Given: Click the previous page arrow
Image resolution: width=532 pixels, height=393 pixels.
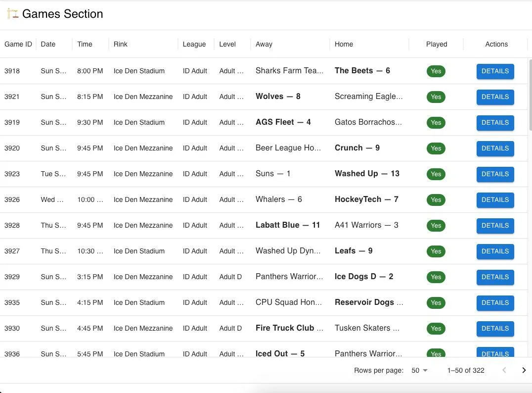Looking at the screenshot, I should (504, 370).
